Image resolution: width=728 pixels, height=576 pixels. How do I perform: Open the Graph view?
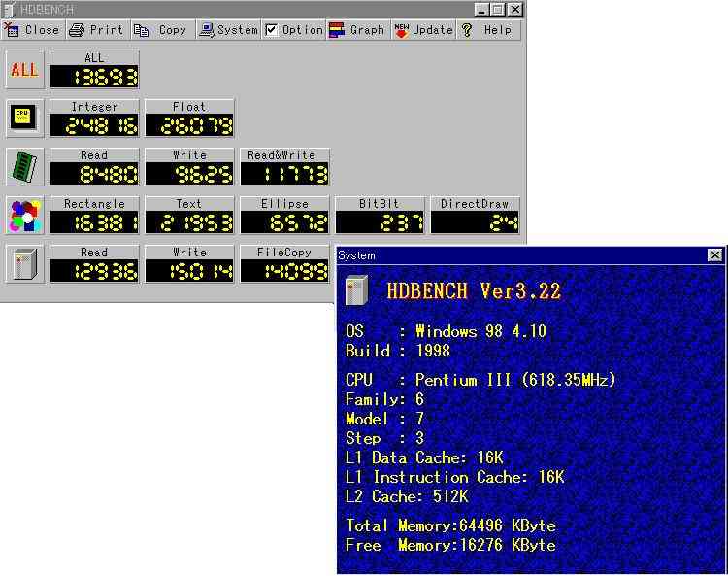coord(358,30)
